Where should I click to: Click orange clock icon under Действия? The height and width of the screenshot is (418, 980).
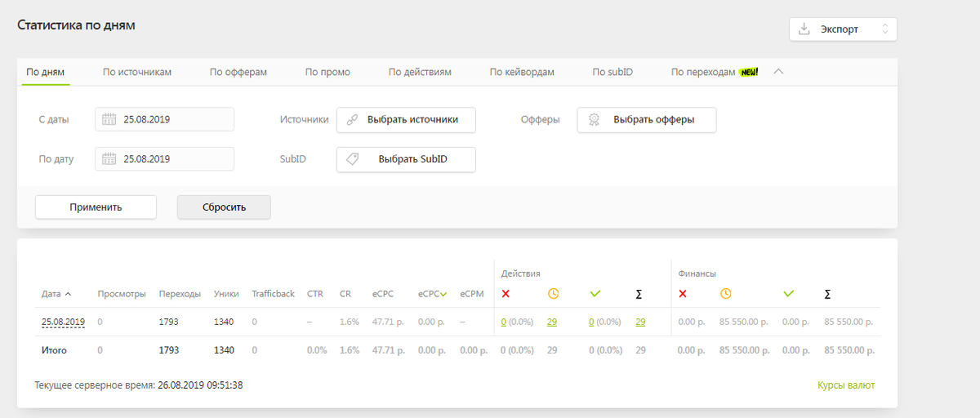[553, 294]
